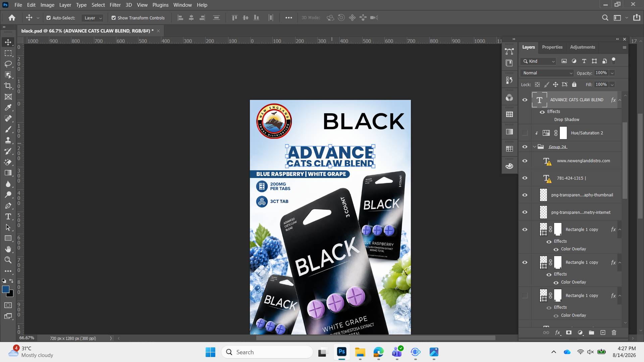Add a layer mask button
The height and width of the screenshot is (362, 644).
pyautogui.click(x=569, y=333)
